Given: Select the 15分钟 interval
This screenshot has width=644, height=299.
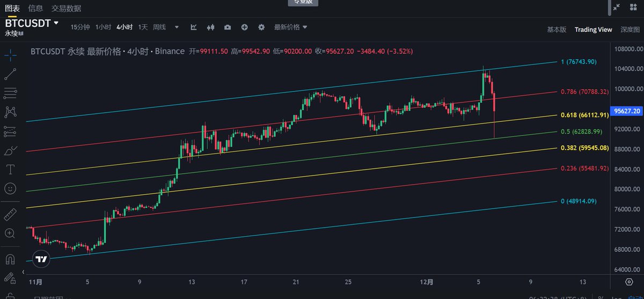Looking at the screenshot, I should coord(80,27).
